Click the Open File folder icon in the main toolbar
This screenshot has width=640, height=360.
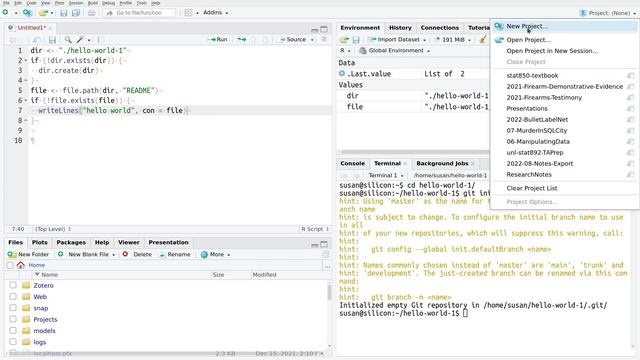pyautogui.click(x=43, y=13)
